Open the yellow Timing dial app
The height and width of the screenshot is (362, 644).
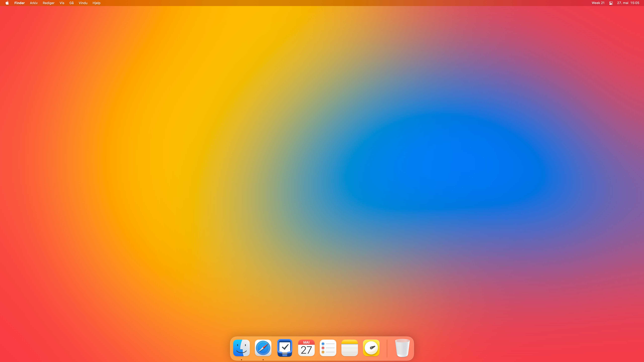click(x=371, y=348)
